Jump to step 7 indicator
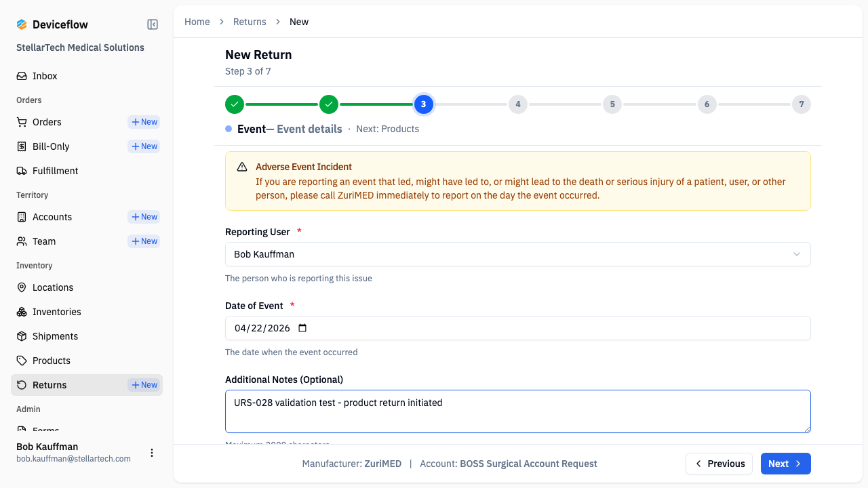 802,104
